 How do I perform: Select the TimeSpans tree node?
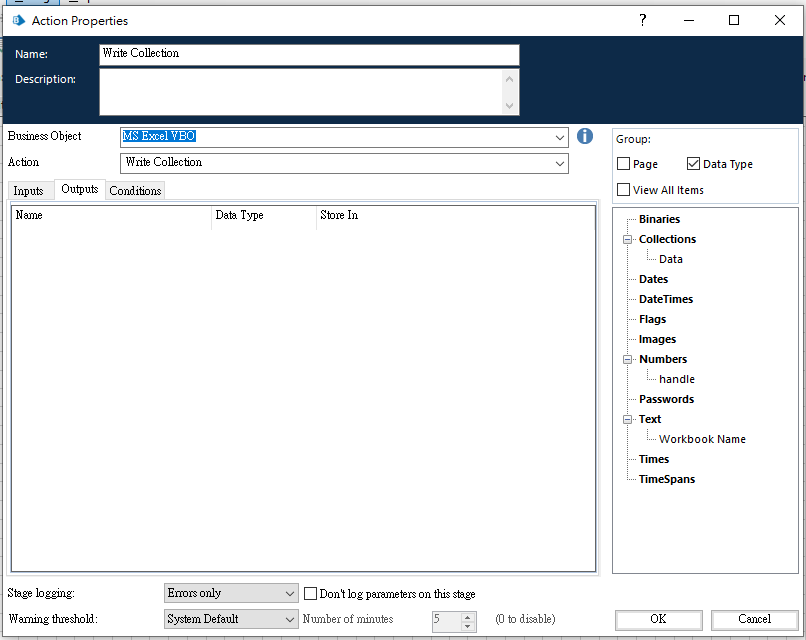(x=667, y=479)
